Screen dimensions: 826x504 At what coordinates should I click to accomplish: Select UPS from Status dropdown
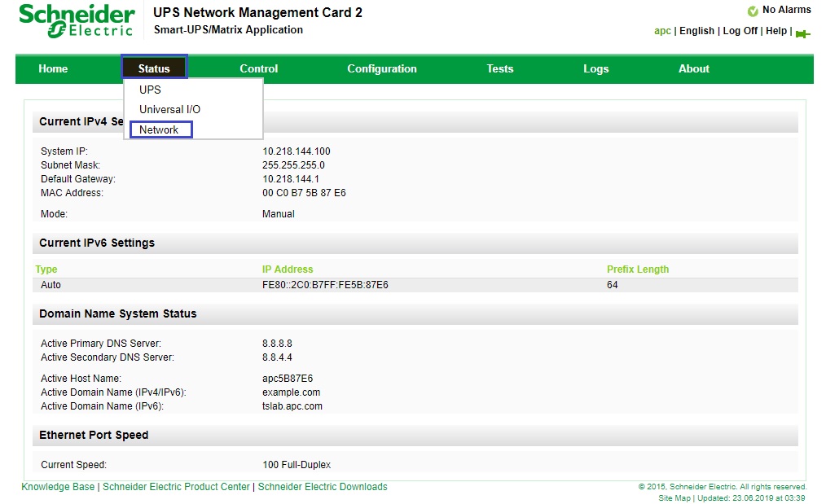click(x=150, y=90)
